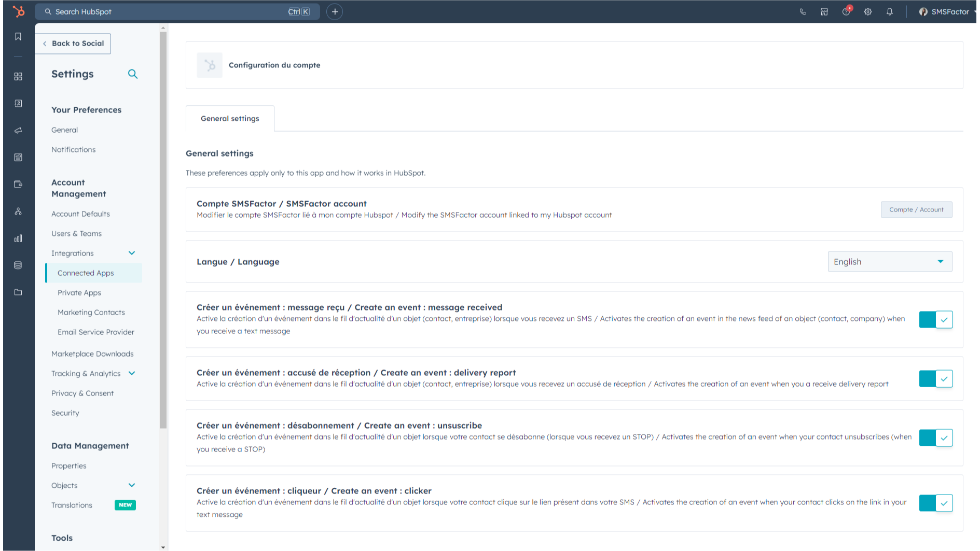Open the bookmarks icon in left rail
The width and height of the screenshot is (980, 551).
18,36
